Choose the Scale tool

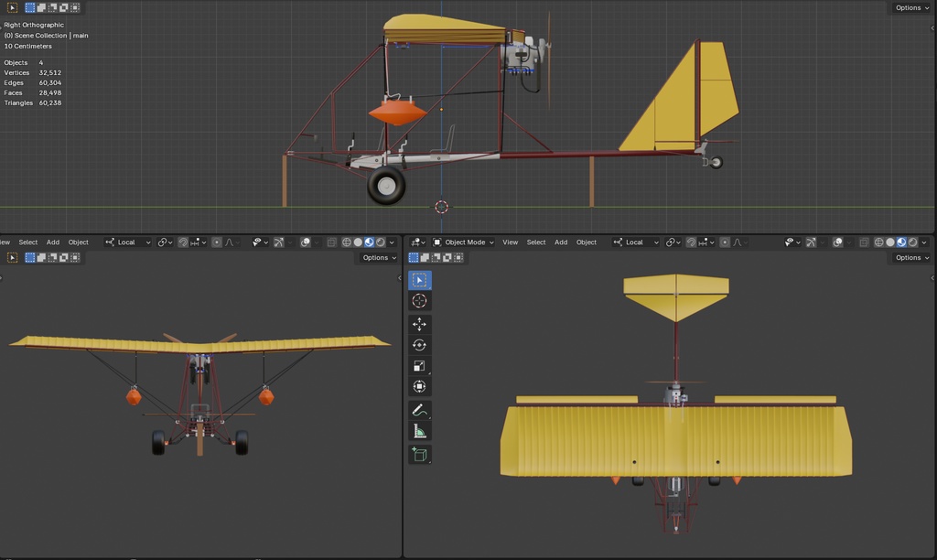click(419, 366)
